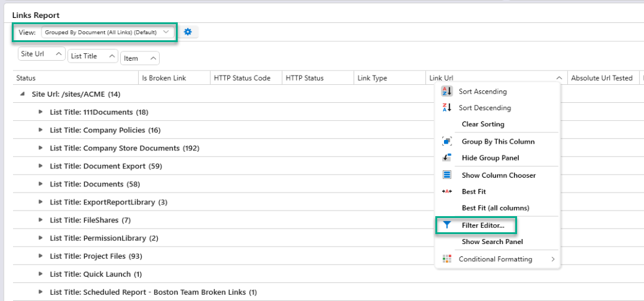Expand the Project Files list group

[x=41, y=256]
